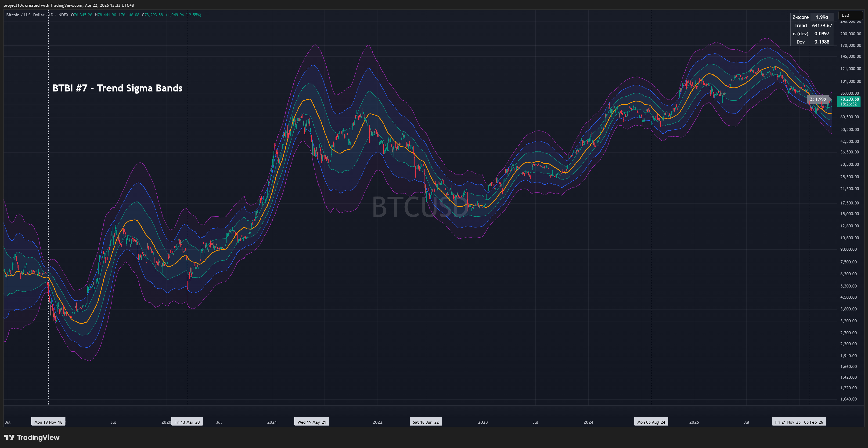Select the 'Sat 18 Jun '22' date marker
Screen dimensions: 868x448
pyautogui.click(x=425, y=422)
